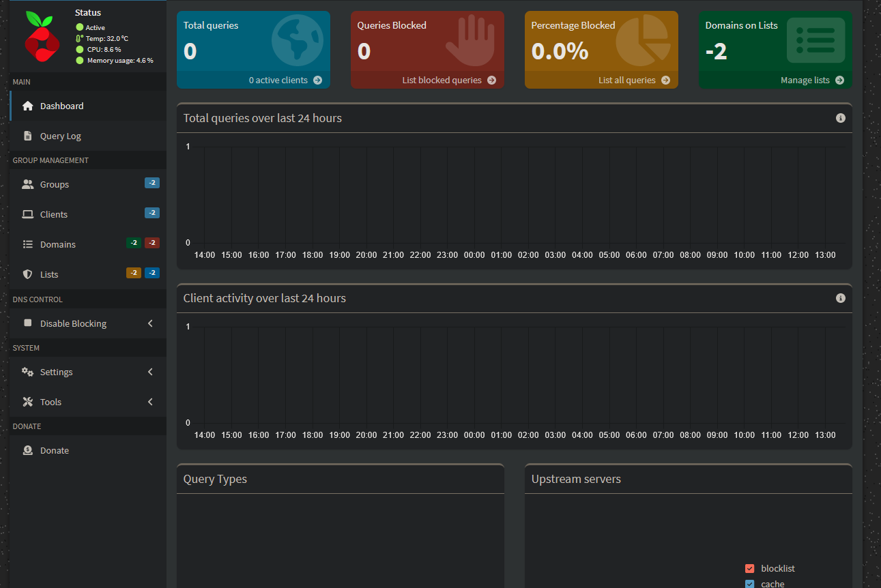Click the hand icon in Queries Blocked card

471,40
